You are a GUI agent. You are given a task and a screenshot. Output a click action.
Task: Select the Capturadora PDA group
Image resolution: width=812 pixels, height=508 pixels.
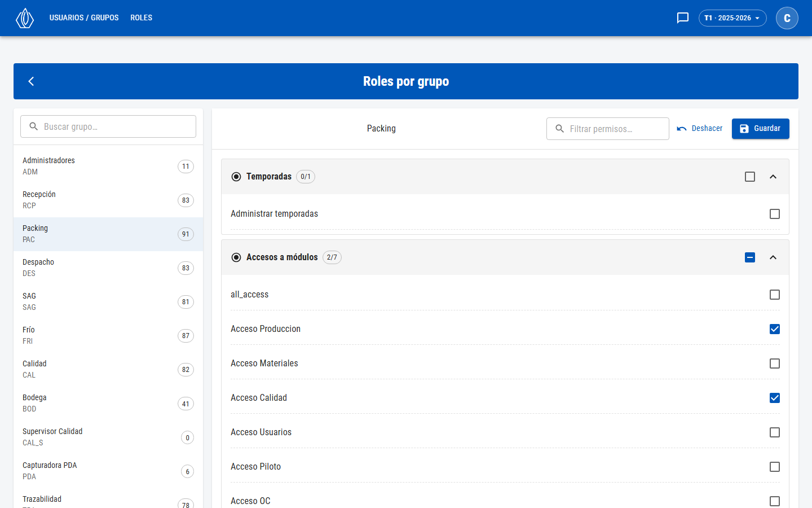point(108,471)
